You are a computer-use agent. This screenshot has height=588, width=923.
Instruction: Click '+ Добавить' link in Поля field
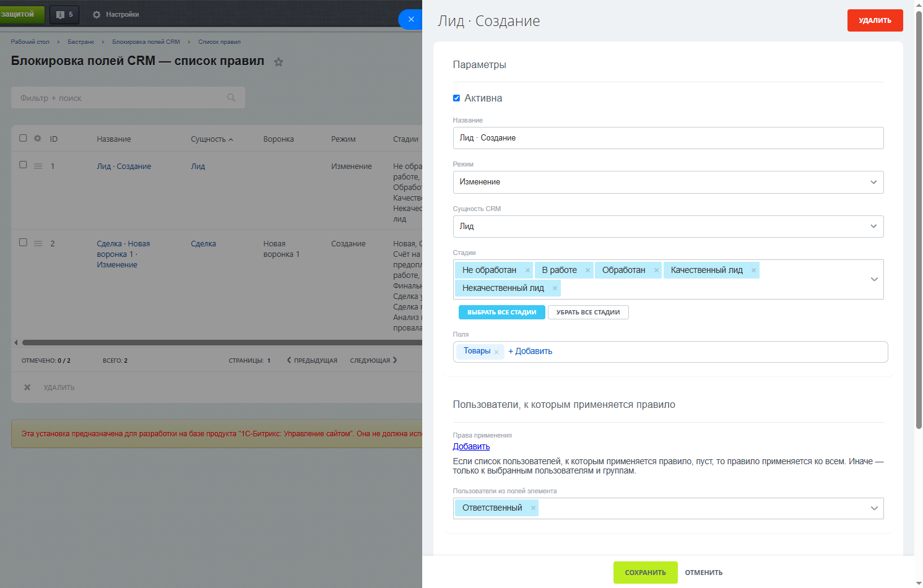click(530, 351)
